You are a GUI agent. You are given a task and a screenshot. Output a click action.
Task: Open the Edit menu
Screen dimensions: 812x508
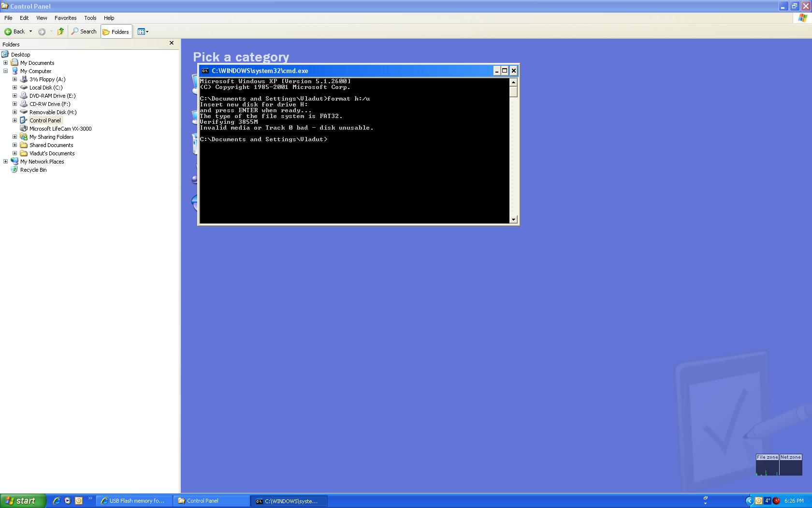coord(24,18)
